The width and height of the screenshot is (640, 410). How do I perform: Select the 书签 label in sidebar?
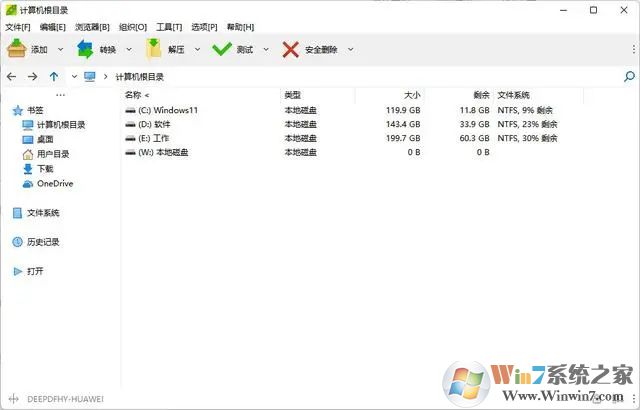tap(35, 110)
